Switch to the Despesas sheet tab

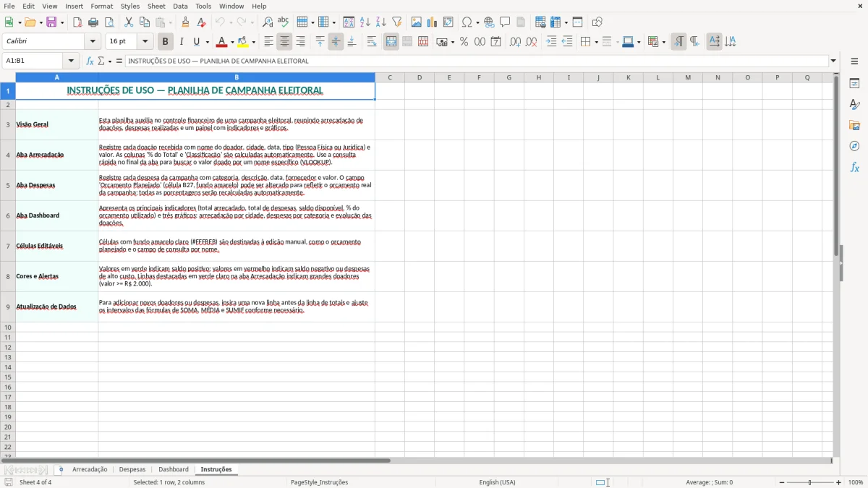coord(132,470)
